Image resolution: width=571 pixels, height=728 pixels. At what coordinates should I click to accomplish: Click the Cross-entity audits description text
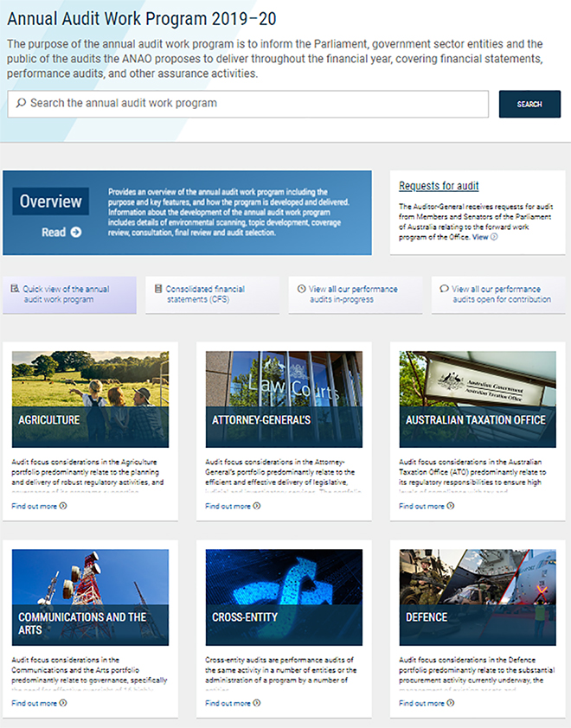[x=281, y=674]
